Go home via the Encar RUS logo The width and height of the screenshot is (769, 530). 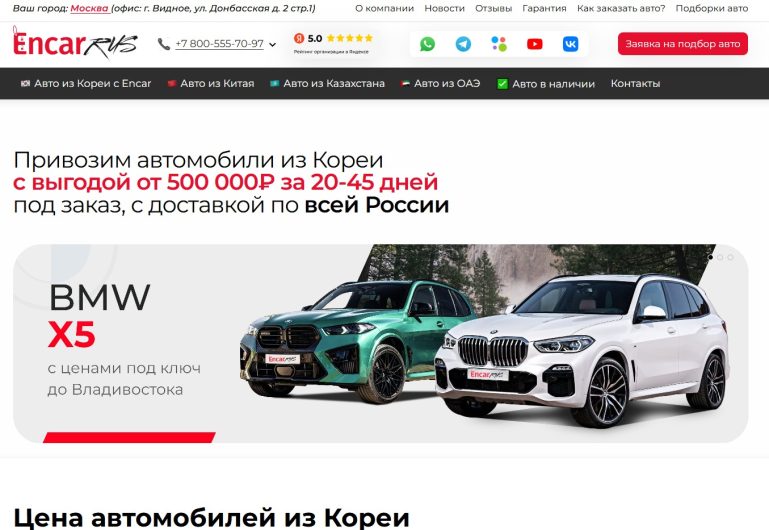coord(75,44)
